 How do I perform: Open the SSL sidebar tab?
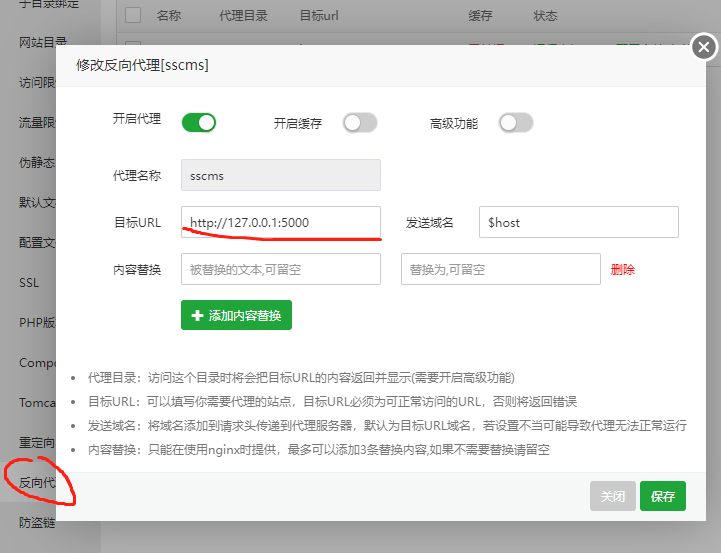(x=29, y=283)
